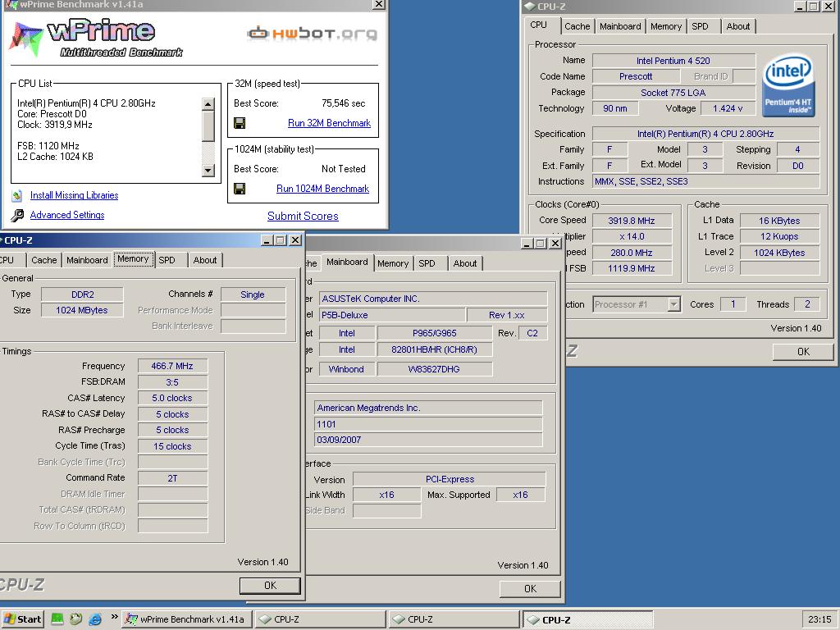Click the memory Size value 1024 MBytes
The height and width of the screenshot is (630, 840).
coord(82,310)
